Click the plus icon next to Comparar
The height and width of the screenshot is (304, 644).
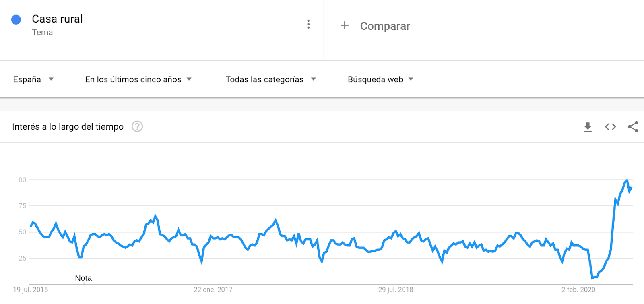point(345,25)
